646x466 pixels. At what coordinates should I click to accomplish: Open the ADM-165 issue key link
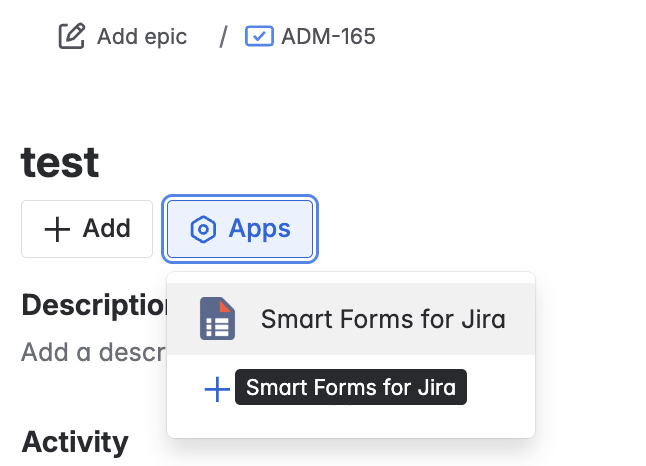coord(328,37)
